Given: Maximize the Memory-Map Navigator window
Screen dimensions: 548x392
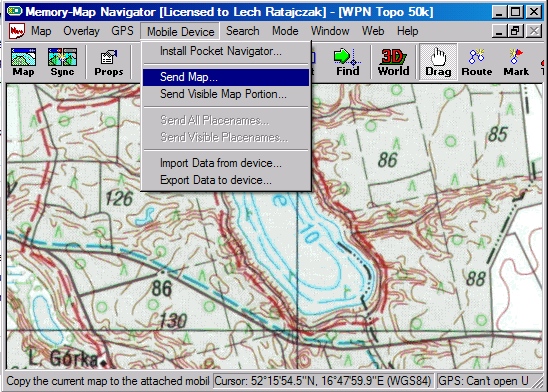Looking at the screenshot, I should (x=516, y=12).
